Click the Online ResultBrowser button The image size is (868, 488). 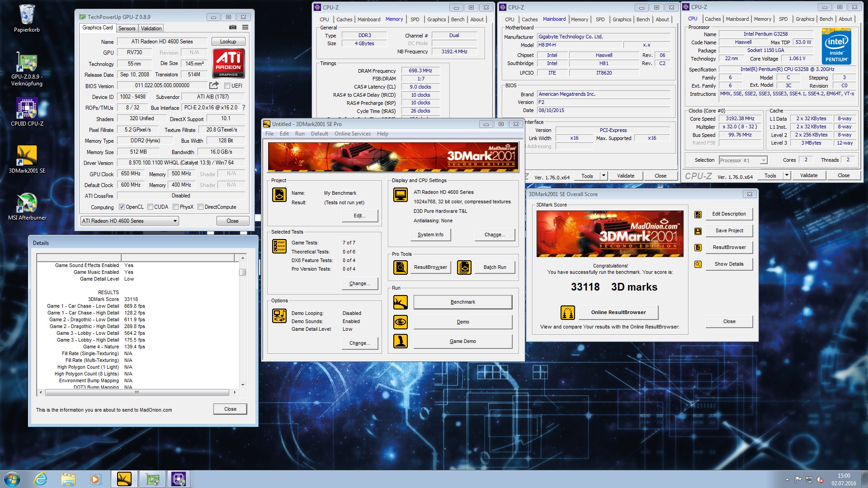click(618, 312)
